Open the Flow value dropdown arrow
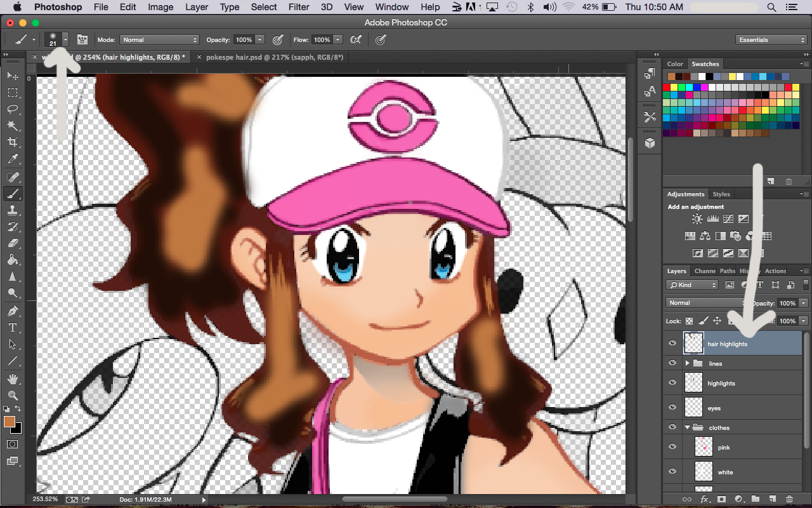The width and height of the screenshot is (812, 508). [x=338, y=39]
